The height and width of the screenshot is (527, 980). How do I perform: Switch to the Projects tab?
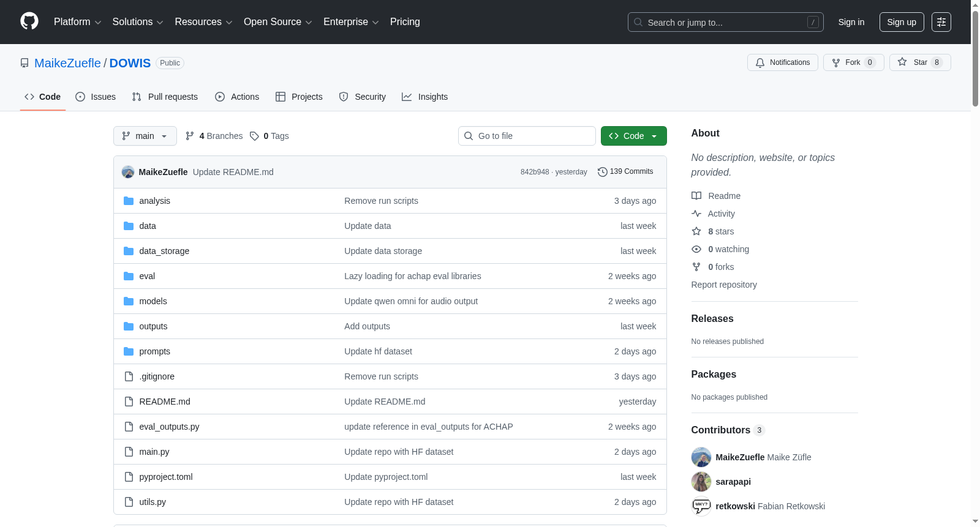coord(299,97)
